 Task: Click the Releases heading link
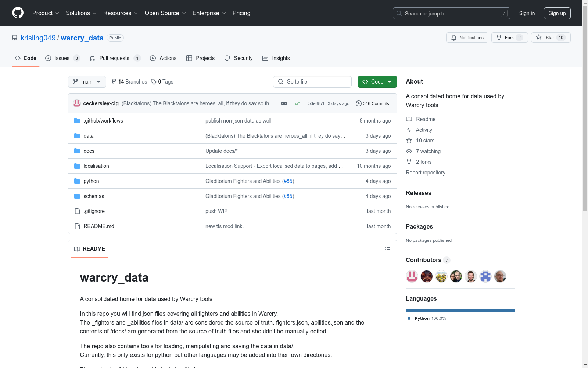point(419,193)
